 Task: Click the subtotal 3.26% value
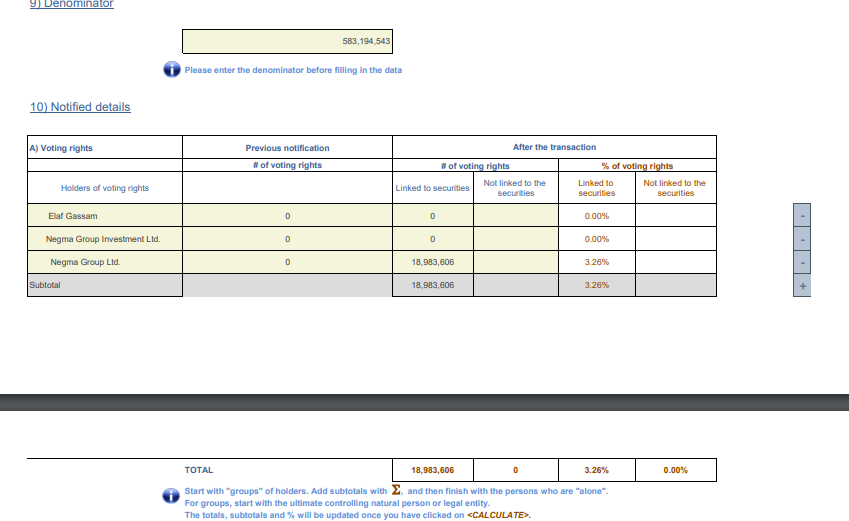[x=597, y=285]
